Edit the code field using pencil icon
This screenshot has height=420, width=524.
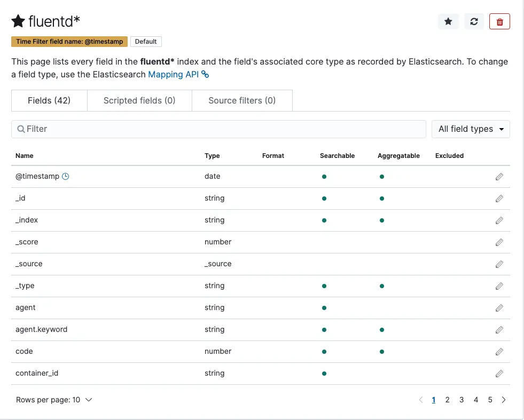click(499, 352)
